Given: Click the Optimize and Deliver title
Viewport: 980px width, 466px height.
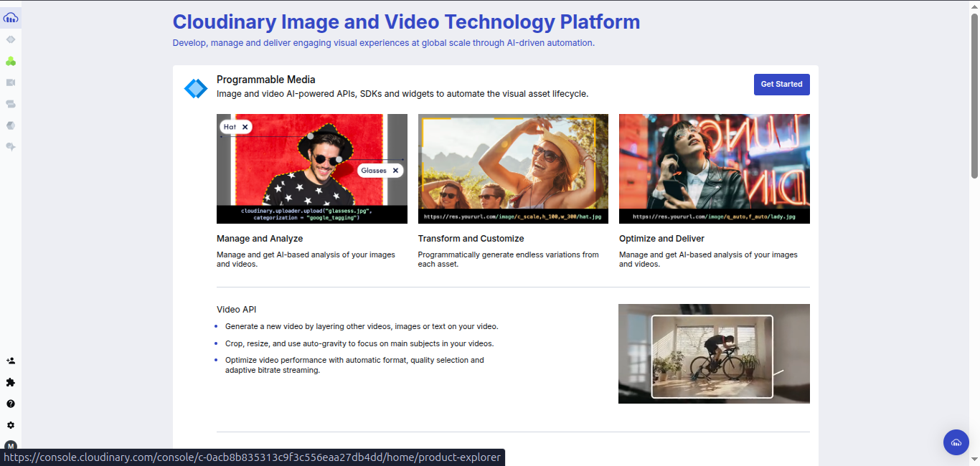Looking at the screenshot, I should click(661, 239).
